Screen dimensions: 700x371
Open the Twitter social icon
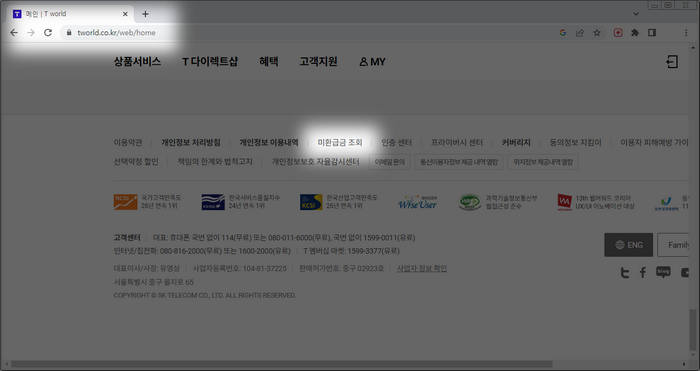click(625, 272)
